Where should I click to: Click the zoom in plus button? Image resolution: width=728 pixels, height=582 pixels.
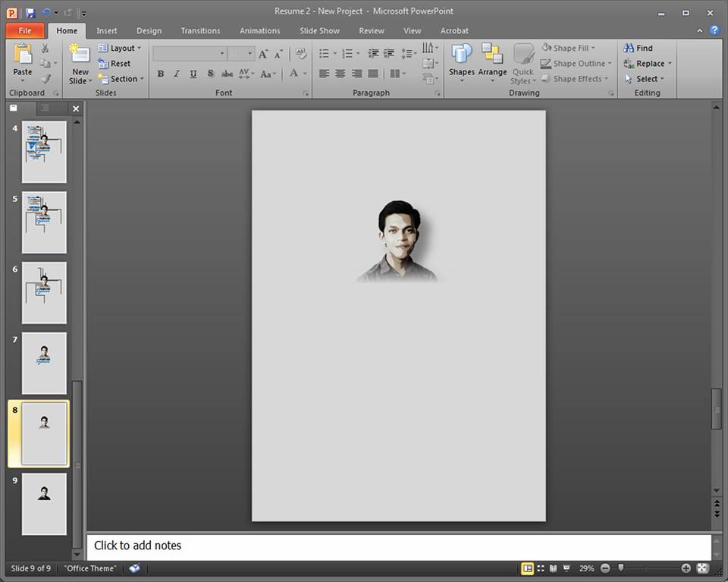click(x=686, y=568)
